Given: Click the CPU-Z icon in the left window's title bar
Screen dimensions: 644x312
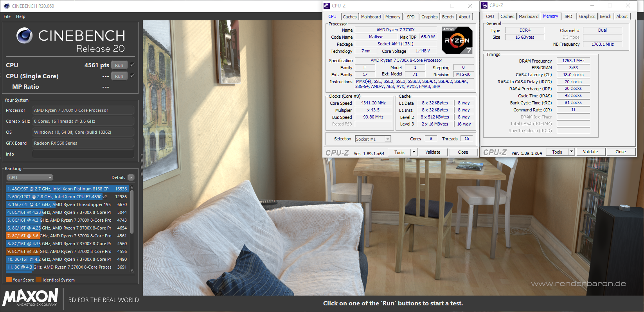Looking at the screenshot, I should [327, 6].
